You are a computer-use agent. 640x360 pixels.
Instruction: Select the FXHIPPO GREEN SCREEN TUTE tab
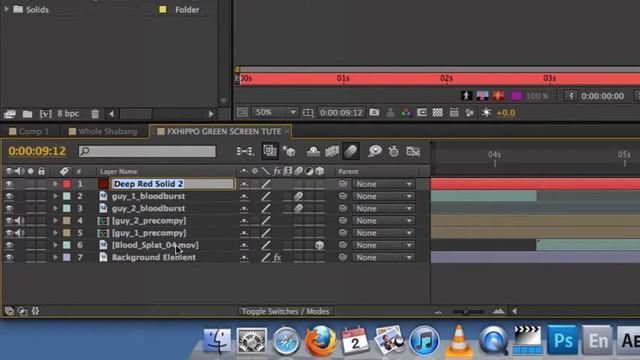220,131
